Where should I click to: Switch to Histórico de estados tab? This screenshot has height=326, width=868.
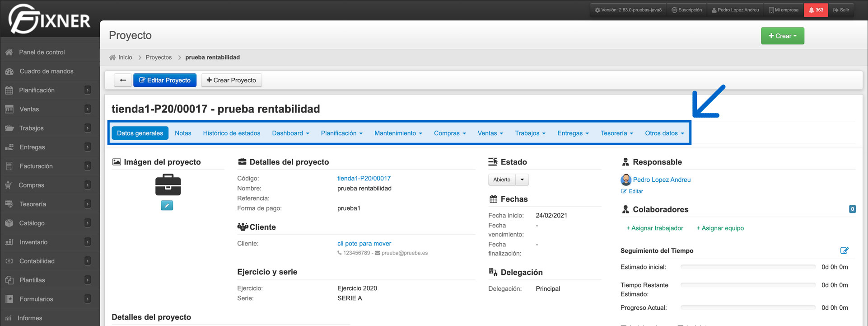click(232, 133)
